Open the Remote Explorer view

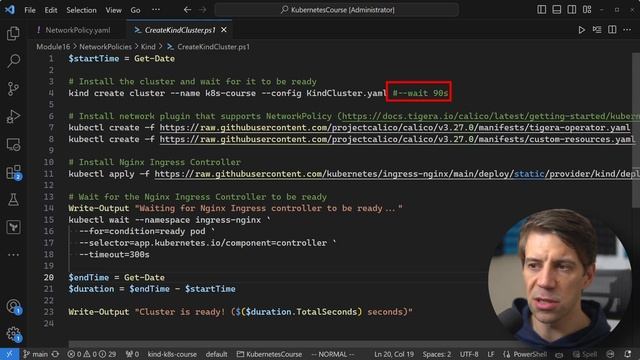[13, 144]
